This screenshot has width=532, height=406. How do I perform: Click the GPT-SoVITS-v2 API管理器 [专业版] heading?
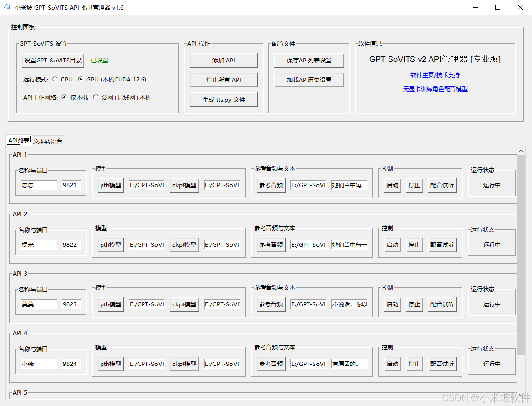coord(435,60)
